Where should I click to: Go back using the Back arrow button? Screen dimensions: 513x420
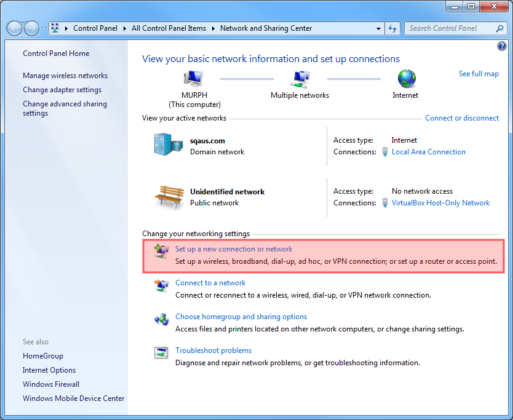point(15,28)
